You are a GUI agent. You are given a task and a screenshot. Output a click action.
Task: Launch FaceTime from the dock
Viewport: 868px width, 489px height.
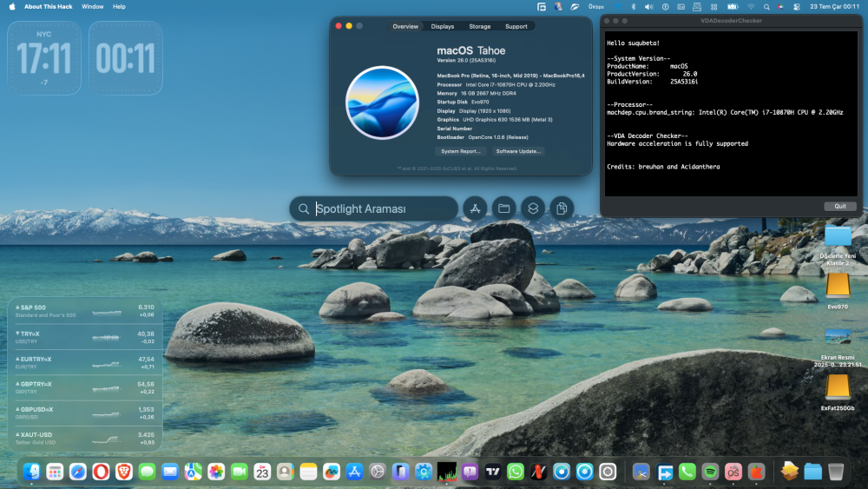click(x=240, y=472)
